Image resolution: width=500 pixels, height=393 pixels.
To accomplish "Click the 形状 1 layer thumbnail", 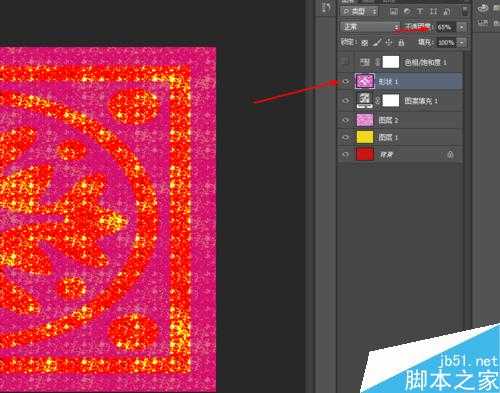I will [x=365, y=81].
